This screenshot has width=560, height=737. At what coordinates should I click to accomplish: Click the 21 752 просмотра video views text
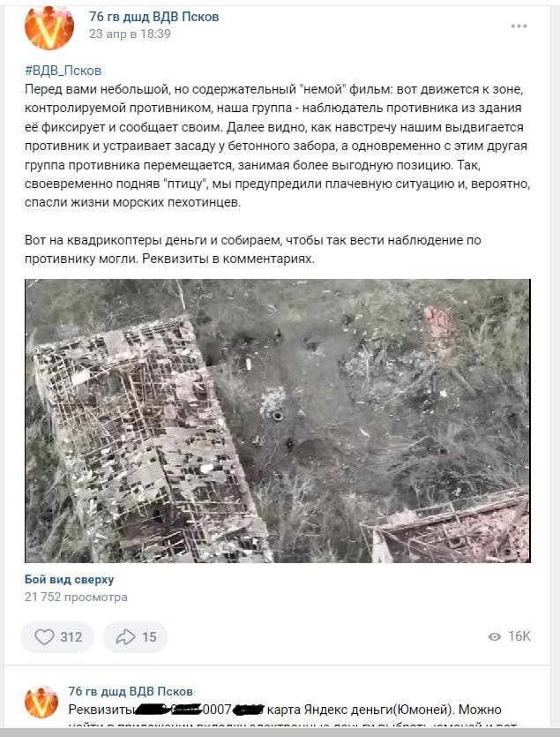[76, 597]
